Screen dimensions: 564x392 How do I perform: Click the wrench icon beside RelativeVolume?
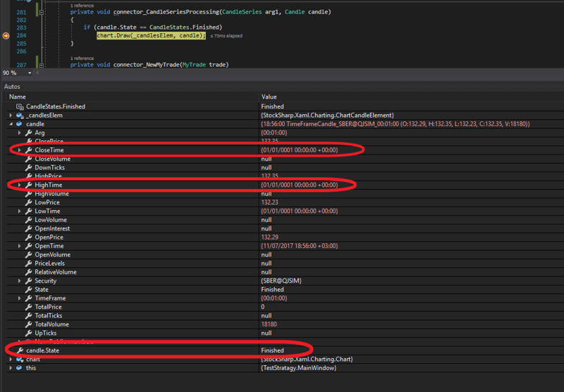[29, 272]
